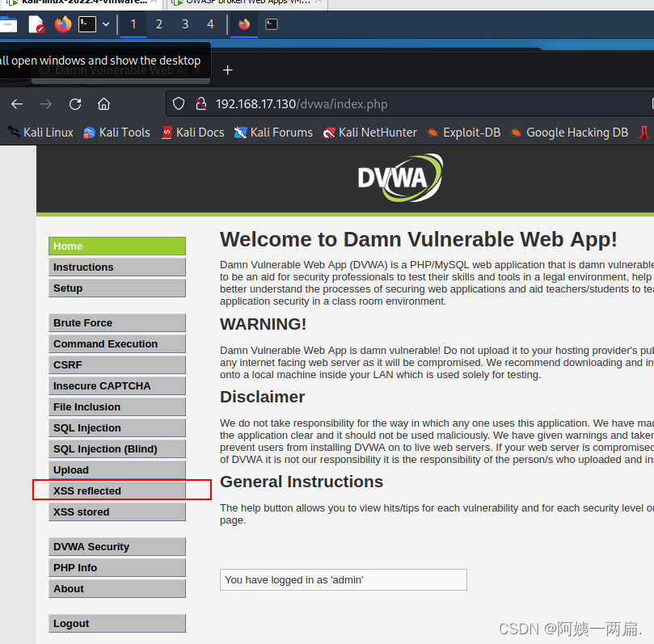
Task: Open the Kali Docs bookmark
Action: point(192,133)
